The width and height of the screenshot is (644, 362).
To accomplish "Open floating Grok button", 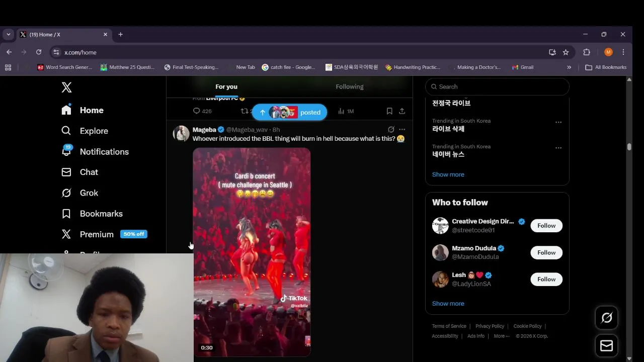I will point(607,318).
